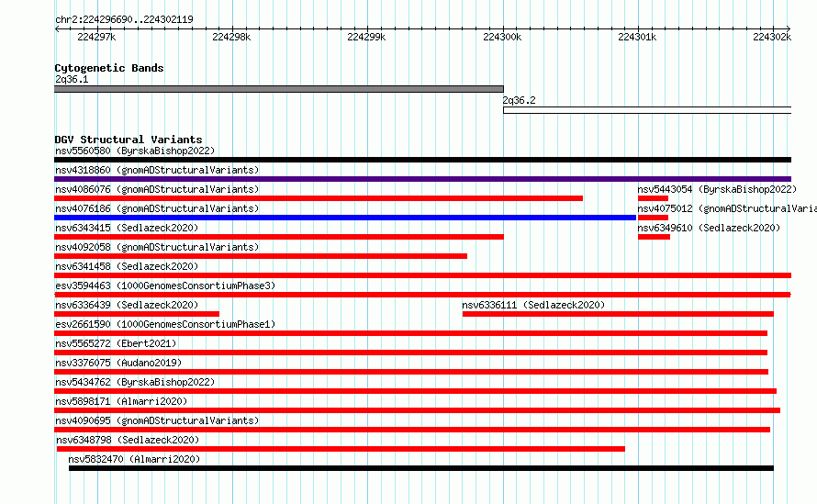Open the nsv4076186 variant label
817x504 pixels.
click(x=157, y=208)
